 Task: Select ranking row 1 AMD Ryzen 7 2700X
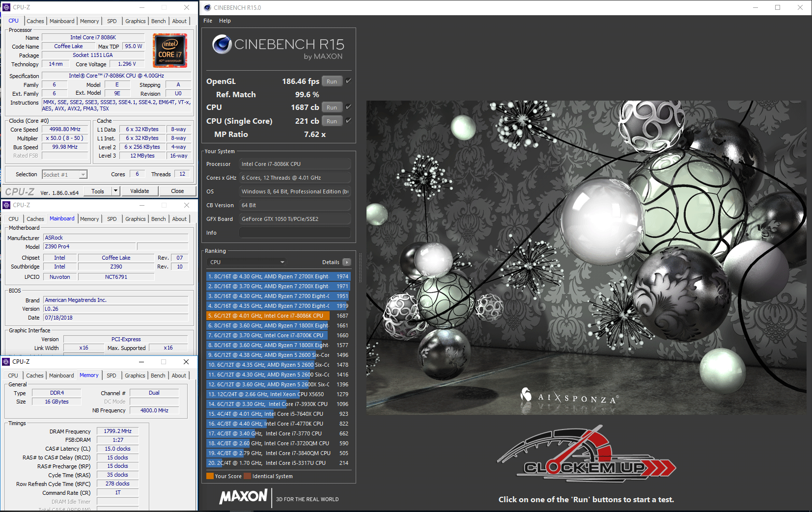278,276
